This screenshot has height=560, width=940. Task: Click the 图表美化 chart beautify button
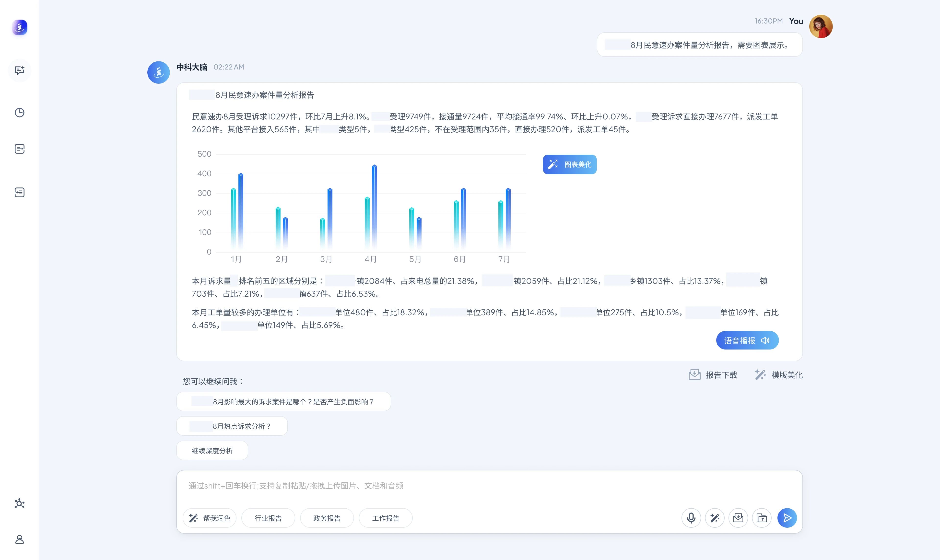pyautogui.click(x=569, y=164)
